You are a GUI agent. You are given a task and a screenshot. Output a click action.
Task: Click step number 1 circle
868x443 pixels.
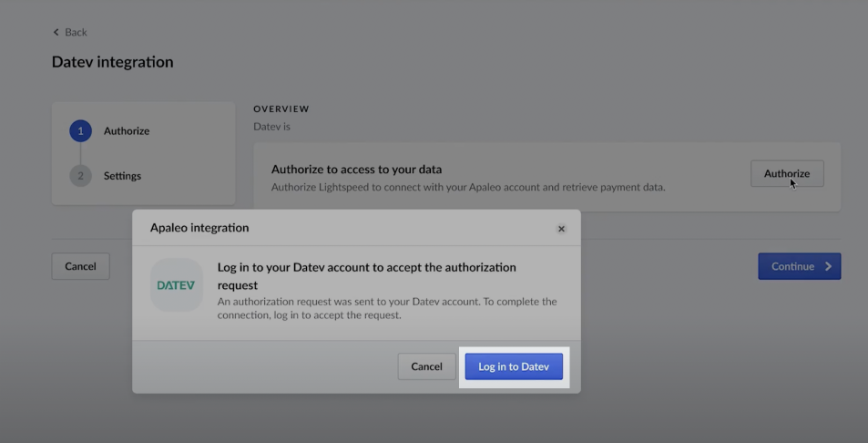[80, 131]
